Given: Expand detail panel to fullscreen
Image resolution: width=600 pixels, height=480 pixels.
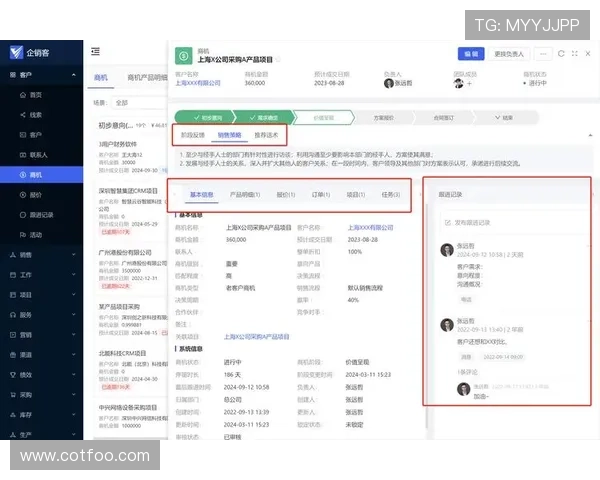Looking at the screenshot, I should tap(575, 54).
